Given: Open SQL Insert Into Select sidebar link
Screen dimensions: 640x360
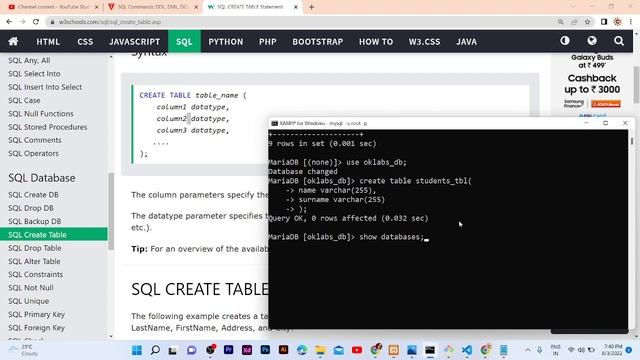Looking at the screenshot, I should point(45,87).
